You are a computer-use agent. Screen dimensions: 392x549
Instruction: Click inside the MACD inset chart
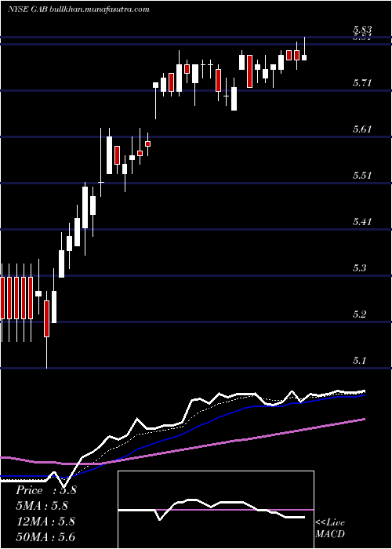tap(216, 510)
